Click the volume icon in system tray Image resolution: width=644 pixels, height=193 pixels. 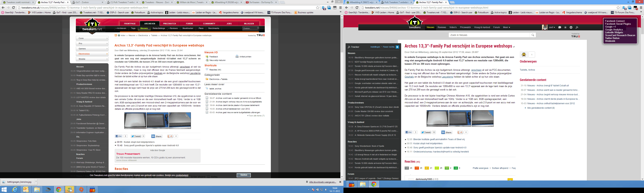click(x=326, y=190)
